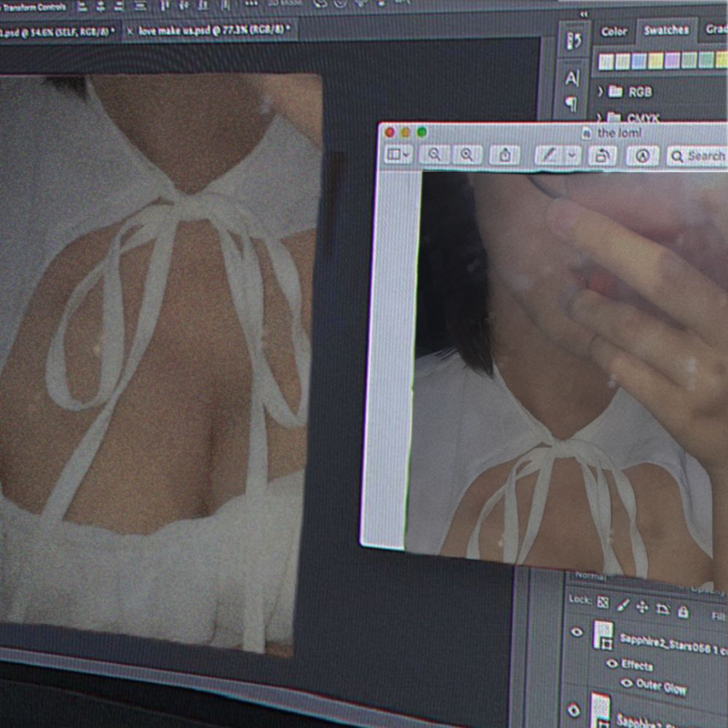The image size is (728, 728).
Task: Click the Share button in Preview
Action: coord(505,155)
